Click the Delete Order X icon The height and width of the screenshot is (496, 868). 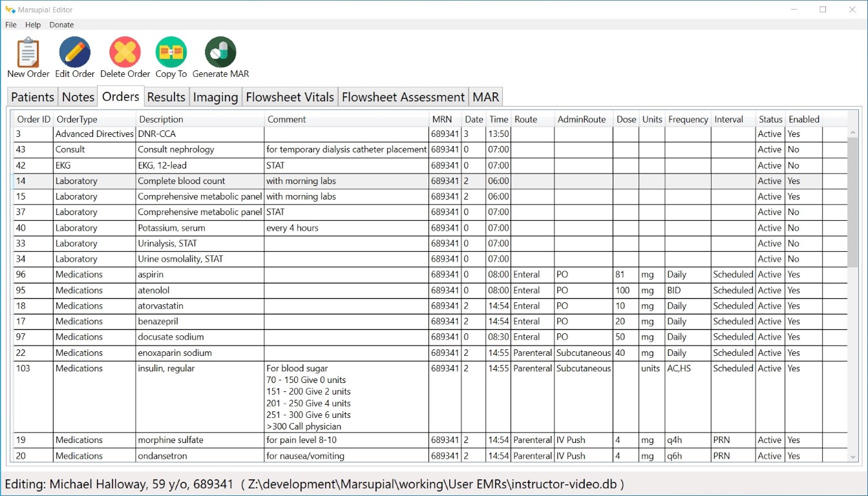click(125, 52)
